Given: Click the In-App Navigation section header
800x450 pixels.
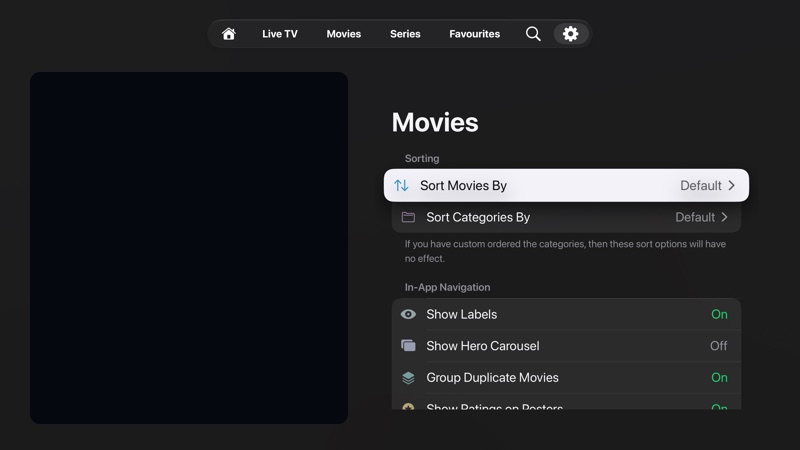Looking at the screenshot, I should pos(447,287).
